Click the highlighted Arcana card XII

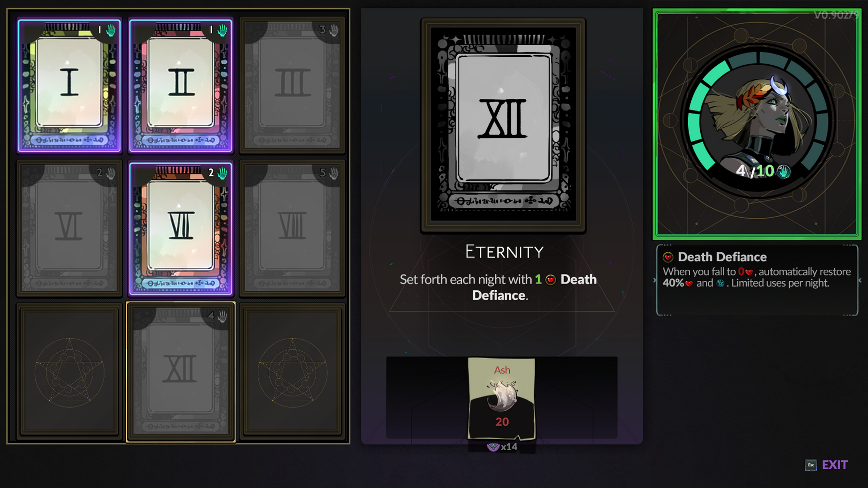(181, 372)
